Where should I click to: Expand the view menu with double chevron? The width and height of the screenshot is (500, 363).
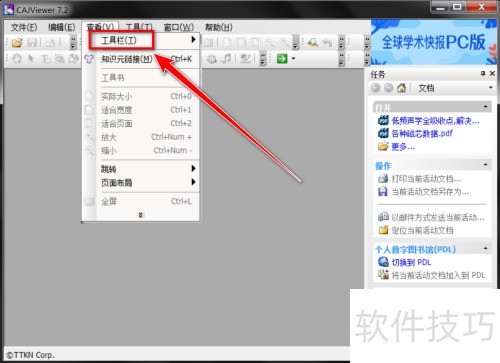[x=141, y=215]
